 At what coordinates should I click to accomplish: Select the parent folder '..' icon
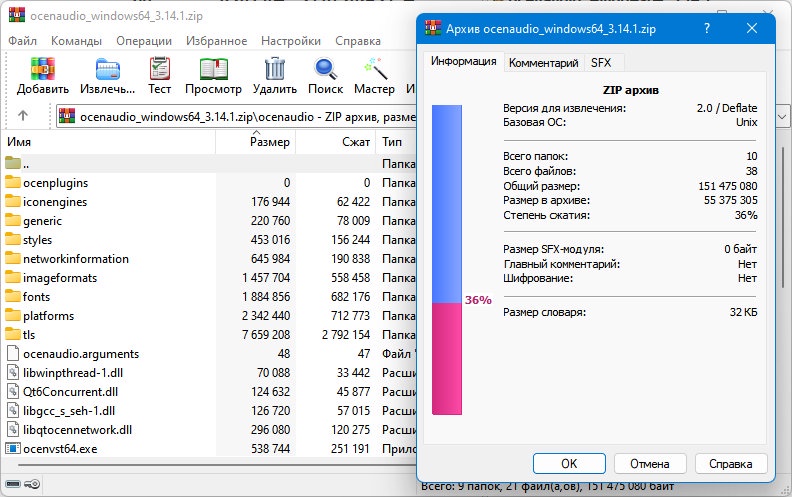(x=13, y=163)
